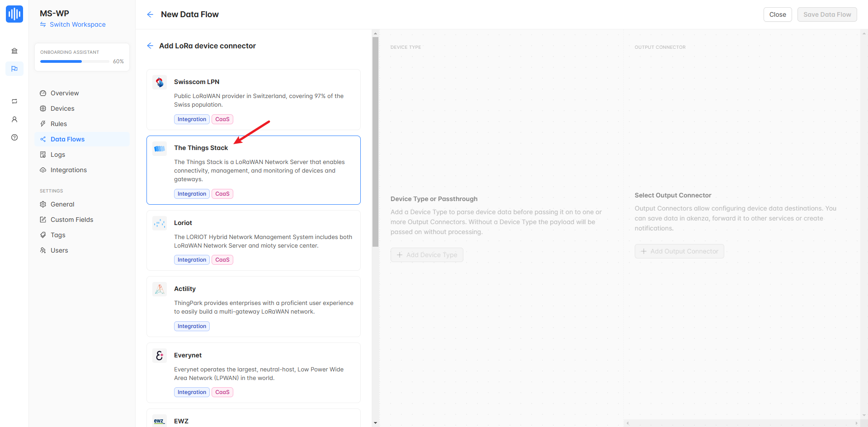Screen dimensions: 868x427
Task: Click CaaS tag on Everynet card
Action: pyautogui.click(x=222, y=392)
